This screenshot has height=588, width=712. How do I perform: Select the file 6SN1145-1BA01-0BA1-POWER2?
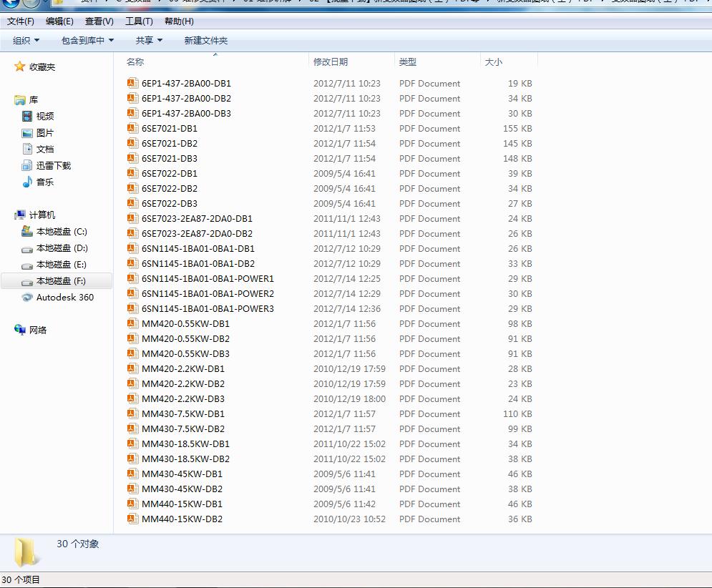208,294
